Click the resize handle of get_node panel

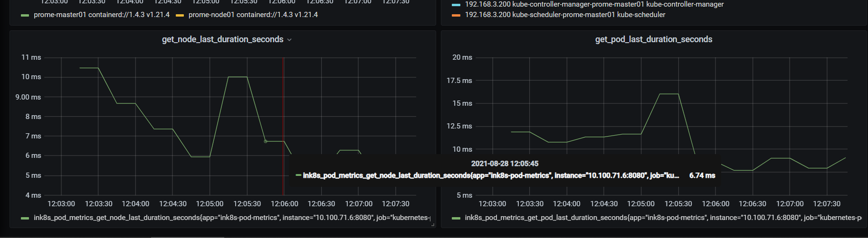click(x=432, y=225)
